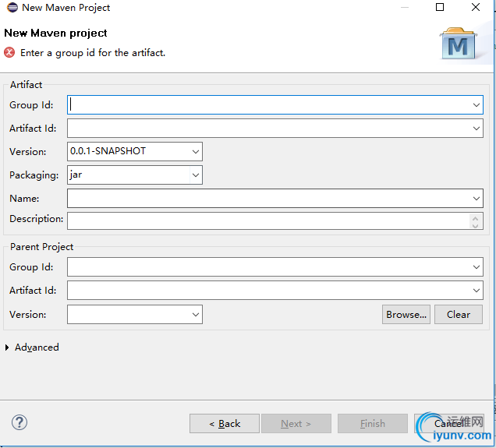Focus the Name text field

[275, 198]
